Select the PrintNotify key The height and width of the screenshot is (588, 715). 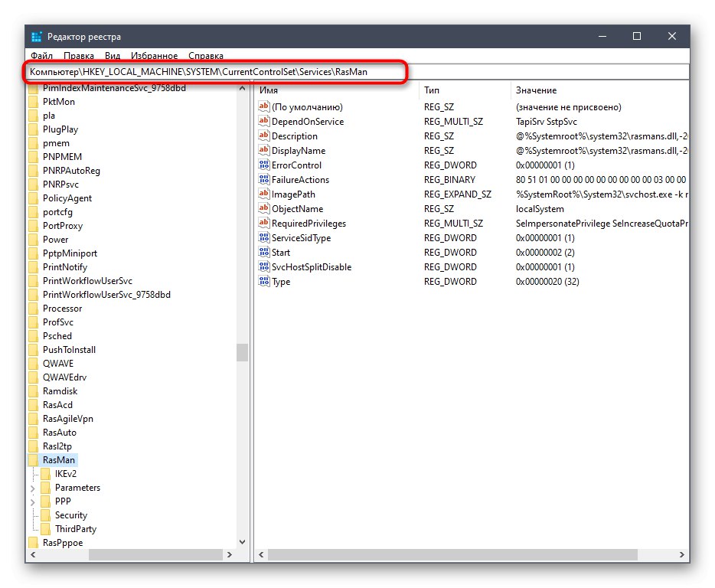[65, 267]
